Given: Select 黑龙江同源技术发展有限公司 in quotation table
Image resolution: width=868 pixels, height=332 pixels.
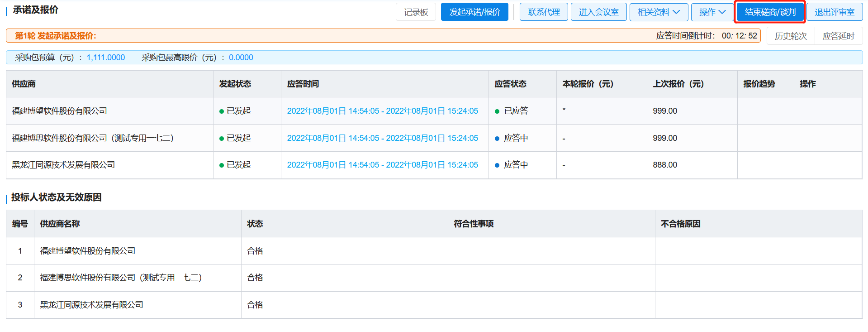Looking at the screenshot, I should [63, 165].
